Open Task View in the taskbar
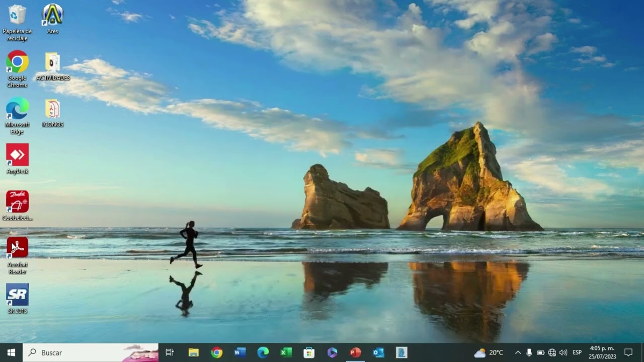Screen dimensions: 644x362 point(170,352)
